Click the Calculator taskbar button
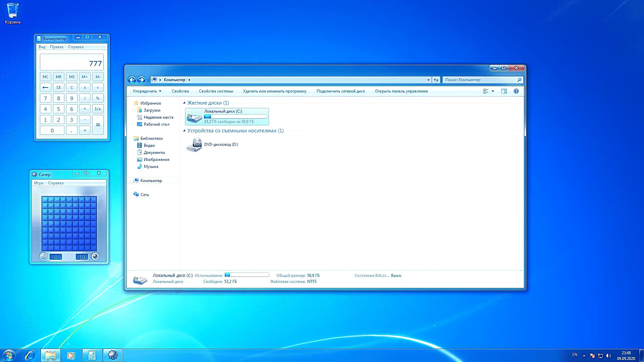This screenshot has height=362, width=644. point(92,355)
